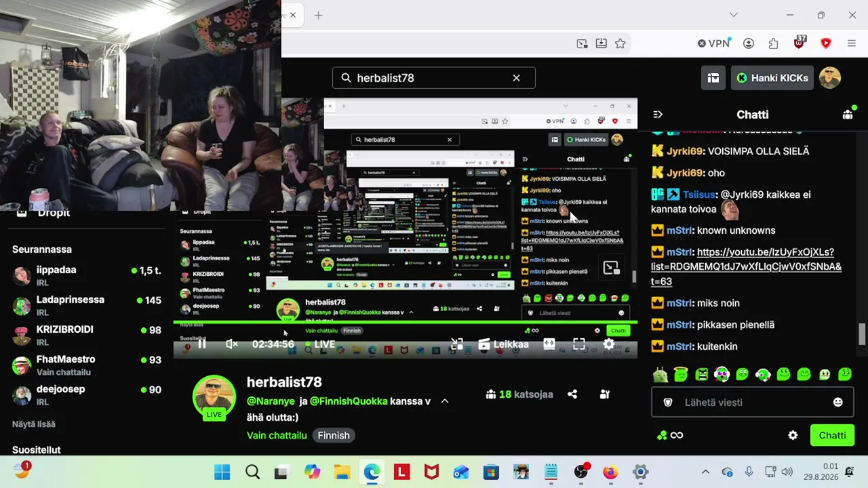Toggle the mini player mode

coord(457,344)
